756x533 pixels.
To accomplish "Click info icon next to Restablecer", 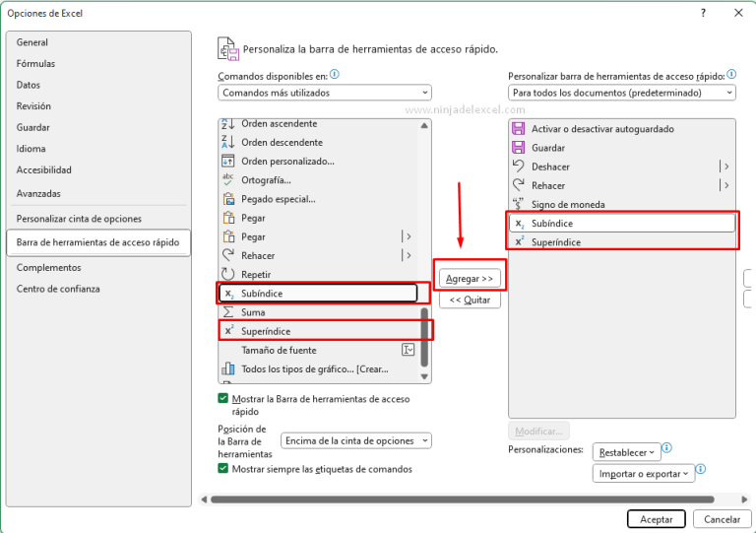I will coord(666,447).
